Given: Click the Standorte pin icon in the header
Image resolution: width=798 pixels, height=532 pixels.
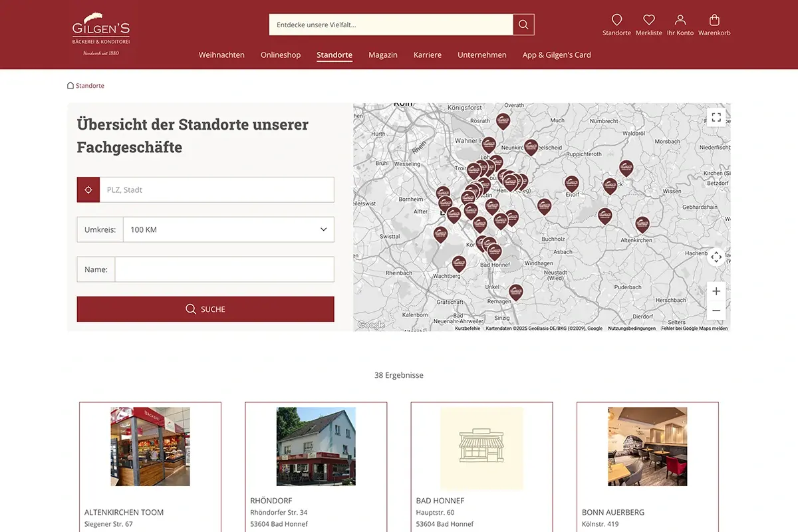Looking at the screenshot, I should (616, 21).
